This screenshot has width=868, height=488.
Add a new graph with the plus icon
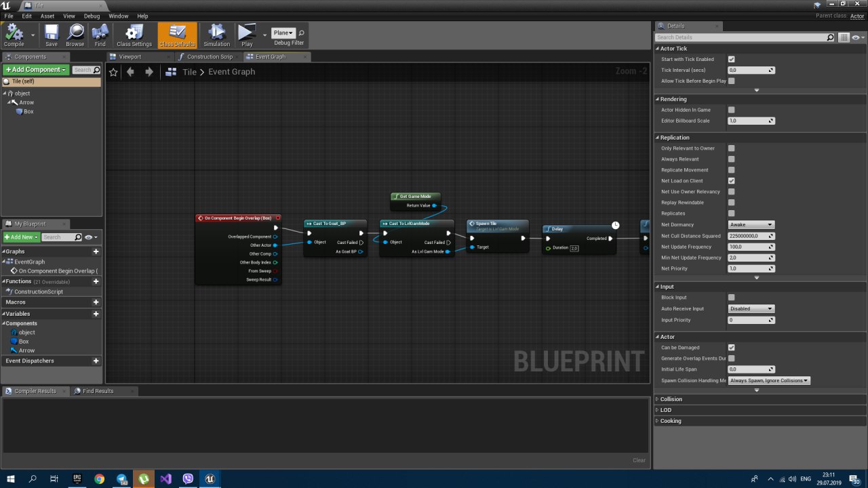point(96,251)
